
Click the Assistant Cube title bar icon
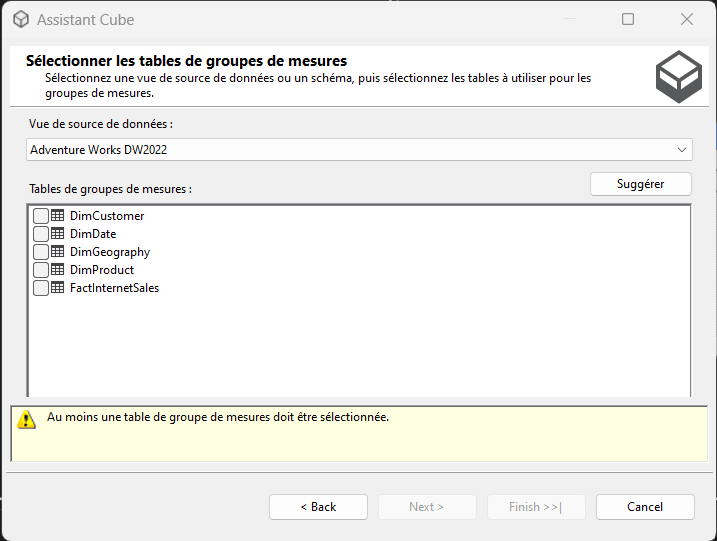pos(21,19)
